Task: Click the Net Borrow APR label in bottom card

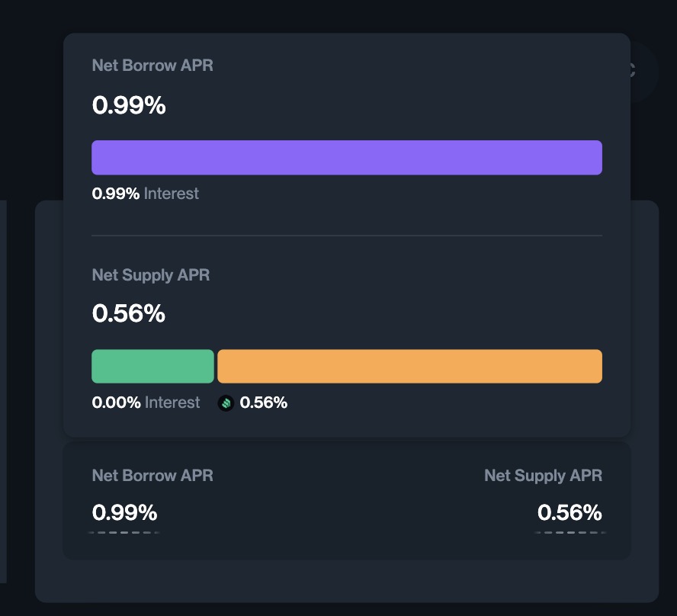Action: [152, 476]
